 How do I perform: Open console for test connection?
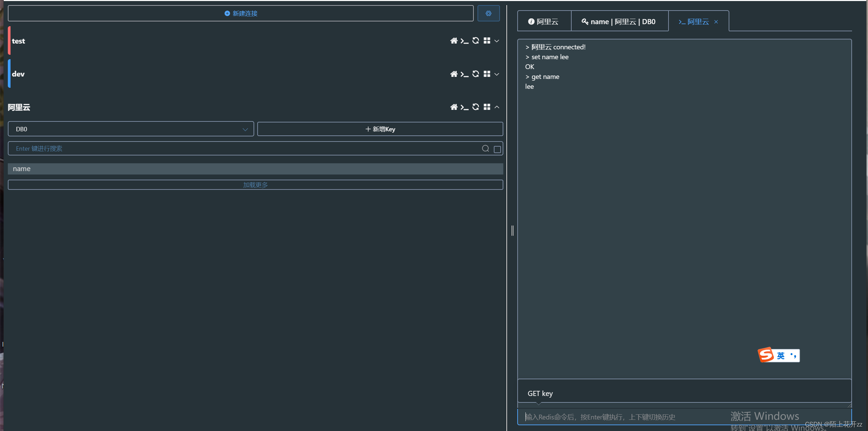[x=465, y=41]
